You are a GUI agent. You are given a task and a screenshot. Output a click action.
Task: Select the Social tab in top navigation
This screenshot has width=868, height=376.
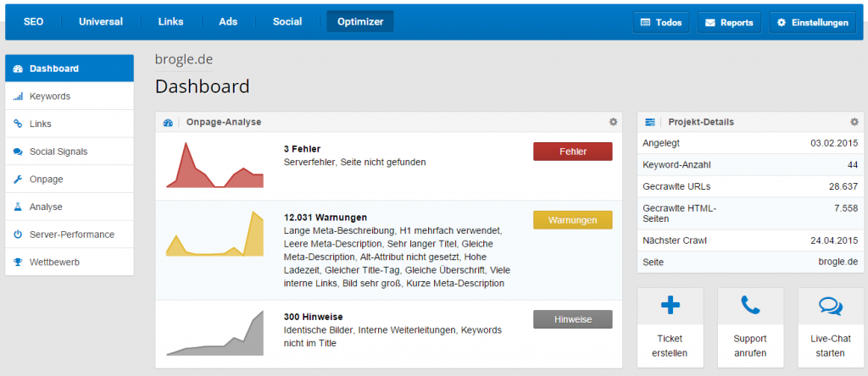(x=287, y=21)
